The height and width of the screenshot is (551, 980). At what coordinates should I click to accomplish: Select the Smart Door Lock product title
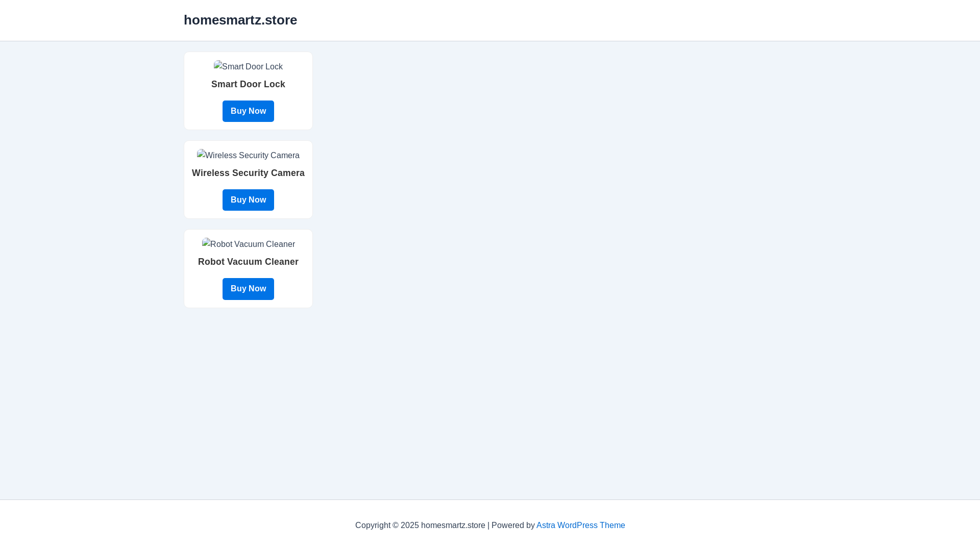pyautogui.click(x=248, y=84)
